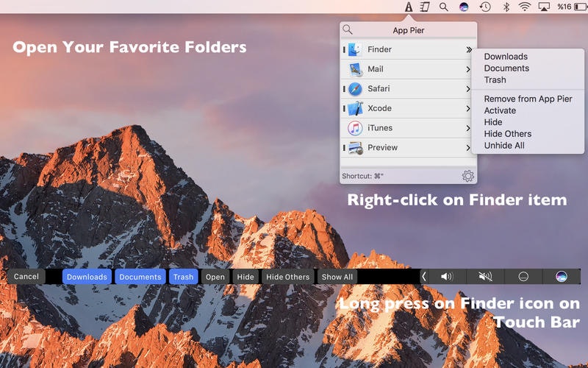The height and width of the screenshot is (368, 588).
Task: Click the Safari compass icon
Action: tap(355, 88)
